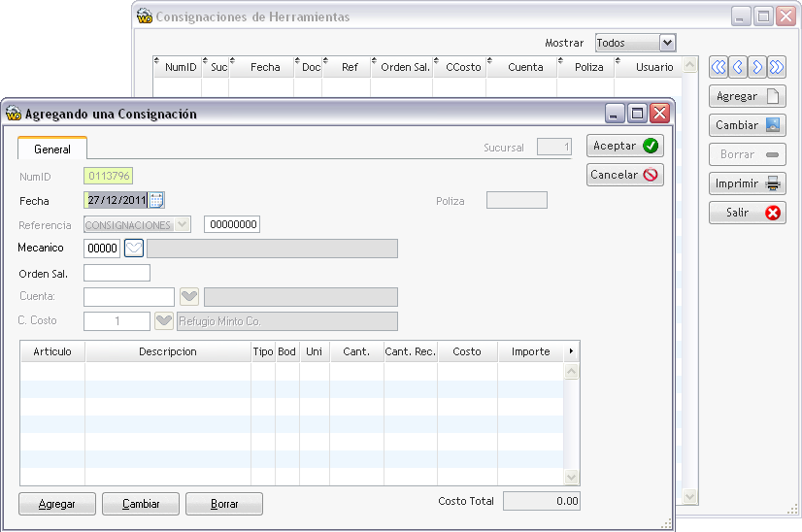Open the Cuenta lookup dropdown arrow
802x532 pixels.
pos(189,296)
